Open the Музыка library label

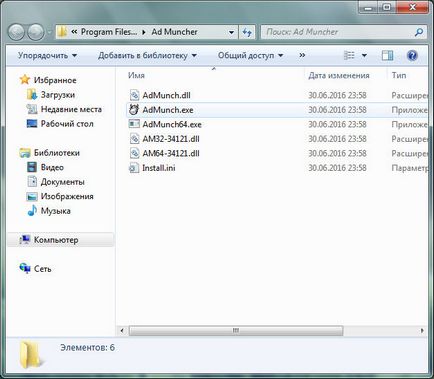[x=55, y=211]
